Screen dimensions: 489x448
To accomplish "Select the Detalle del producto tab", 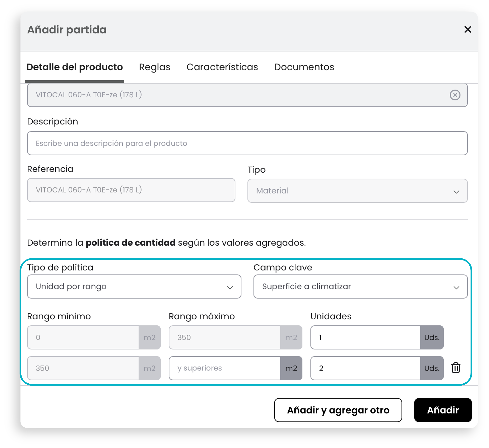I will (x=74, y=67).
